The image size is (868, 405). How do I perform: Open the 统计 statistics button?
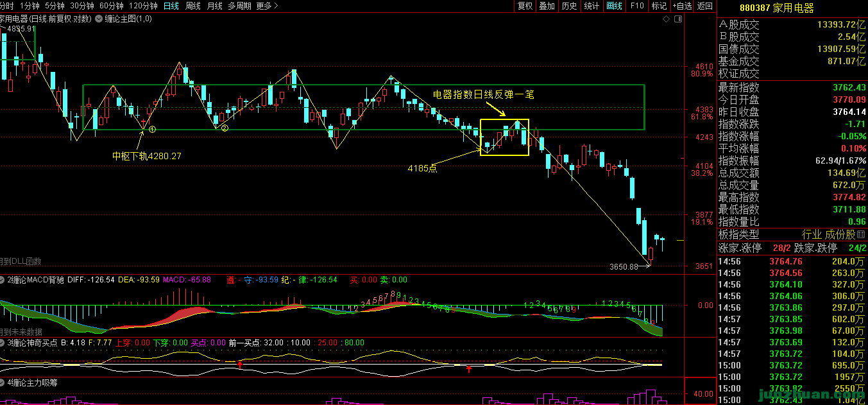[591, 6]
